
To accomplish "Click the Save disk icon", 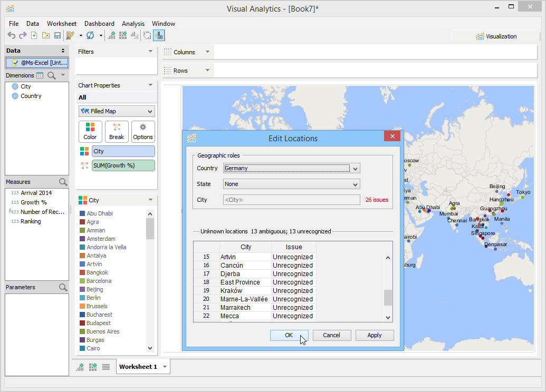I will [58, 36].
